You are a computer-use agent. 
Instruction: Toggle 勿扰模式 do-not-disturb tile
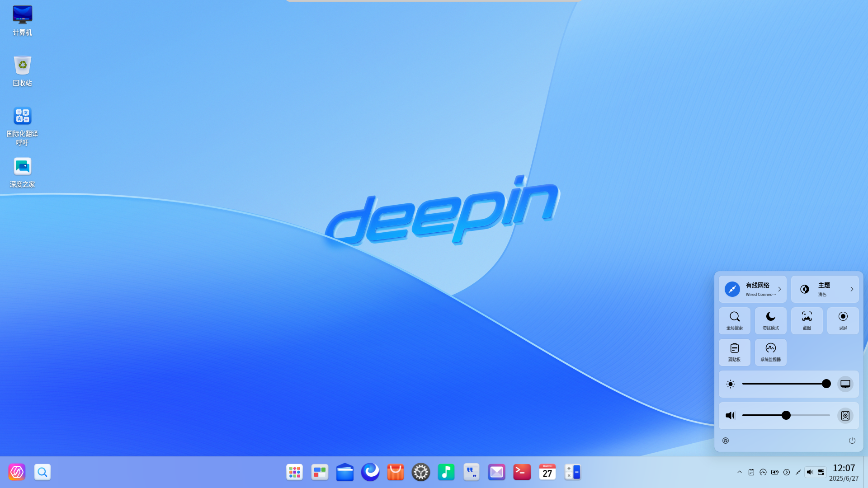point(771,321)
